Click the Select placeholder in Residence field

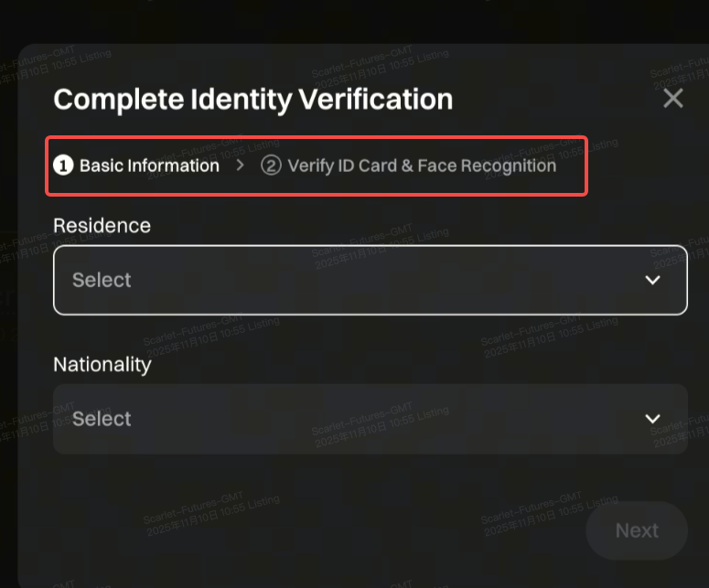102,280
